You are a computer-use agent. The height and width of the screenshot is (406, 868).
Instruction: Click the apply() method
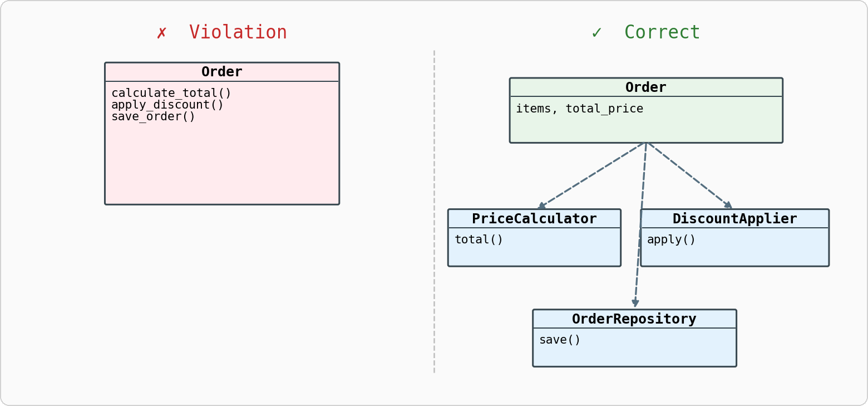coord(671,239)
